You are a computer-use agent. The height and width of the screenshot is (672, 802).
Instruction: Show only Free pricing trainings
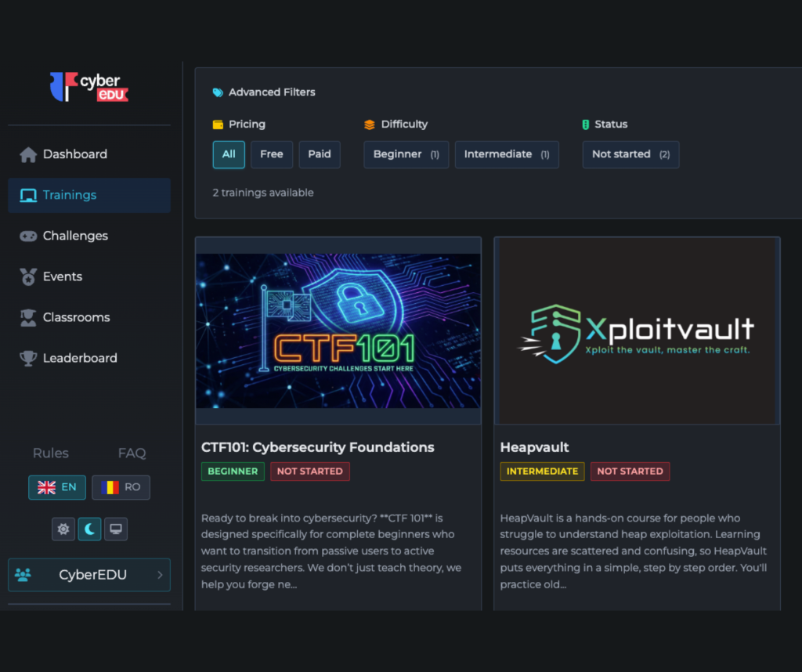pos(271,154)
